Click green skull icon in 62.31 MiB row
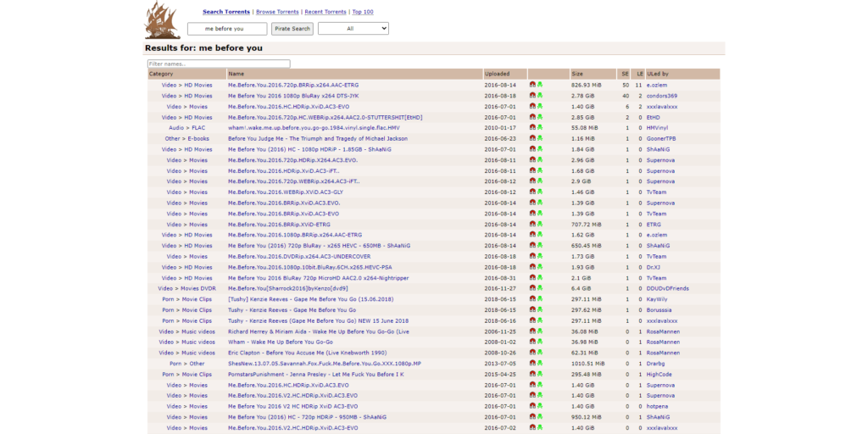Screen dimensions: 868x434 540,353
